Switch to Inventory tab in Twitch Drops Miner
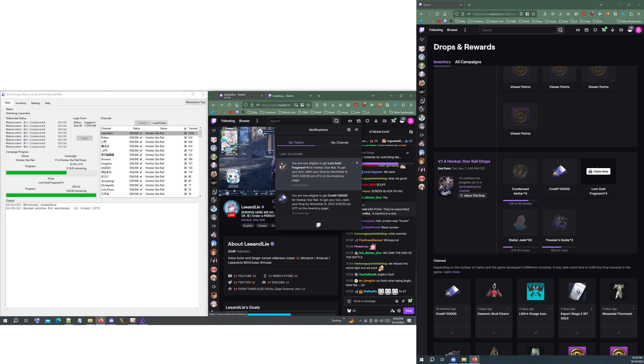644x364 pixels. (x=21, y=103)
